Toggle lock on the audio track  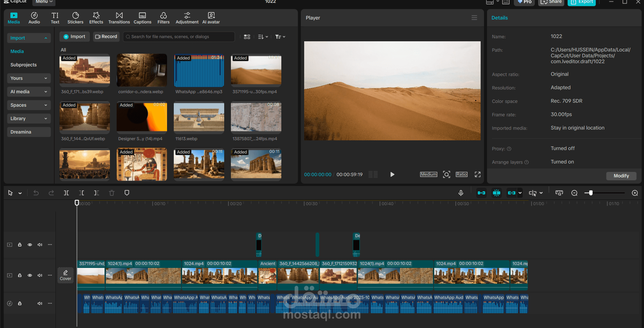20,303
